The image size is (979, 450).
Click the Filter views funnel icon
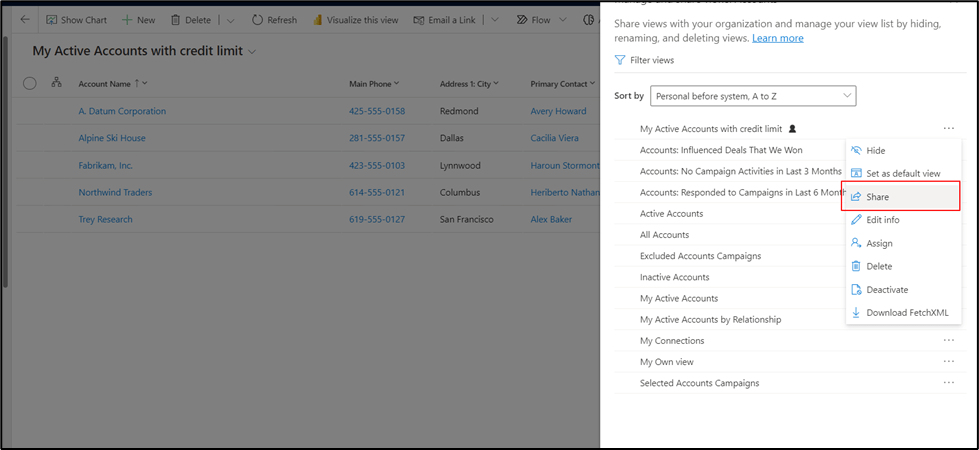pos(621,61)
